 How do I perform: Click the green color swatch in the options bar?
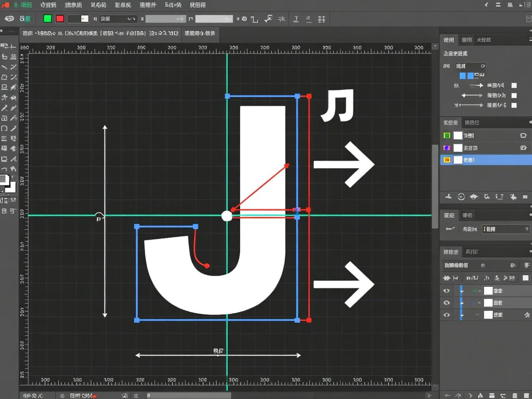(x=47, y=19)
